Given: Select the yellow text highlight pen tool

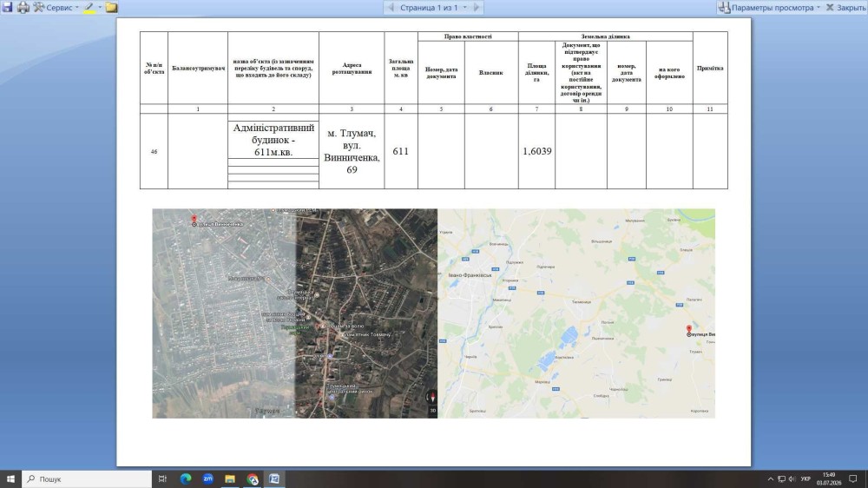Looking at the screenshot, I should pyautogui.click(x=89, y=8).
